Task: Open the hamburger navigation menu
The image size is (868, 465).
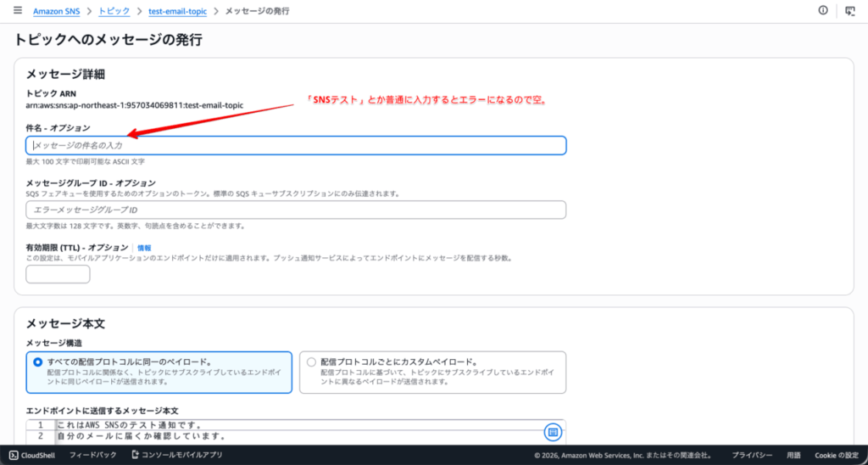Action: coord(18,10)
